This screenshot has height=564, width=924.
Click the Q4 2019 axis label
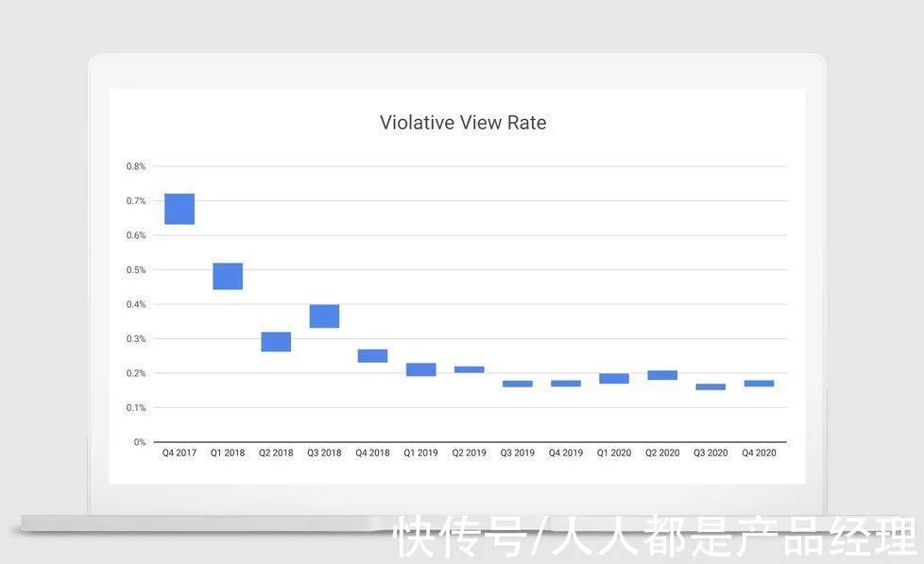566,453
